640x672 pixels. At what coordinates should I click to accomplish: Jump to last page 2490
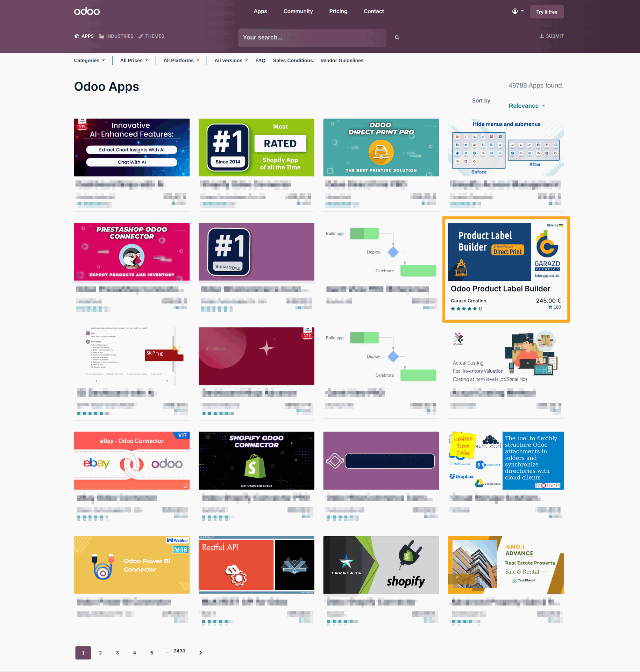tap(179, 651)
